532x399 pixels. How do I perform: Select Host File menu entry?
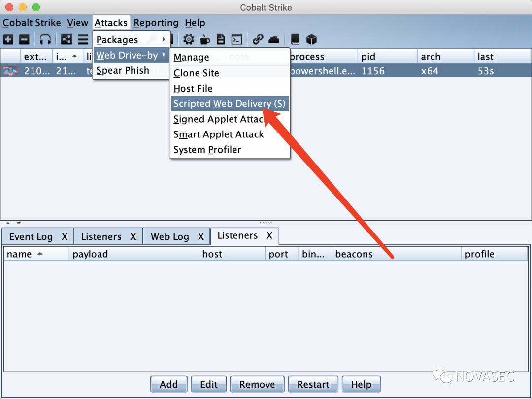(230, 88)
